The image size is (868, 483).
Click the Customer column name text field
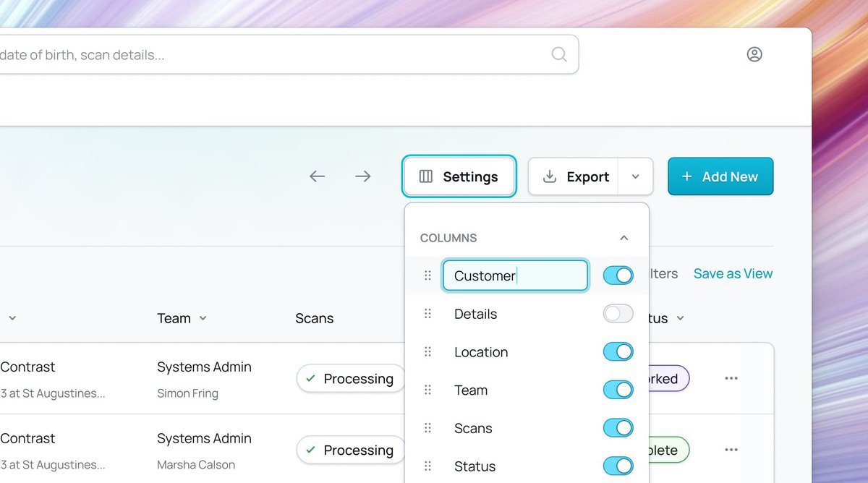pos(514,275)
